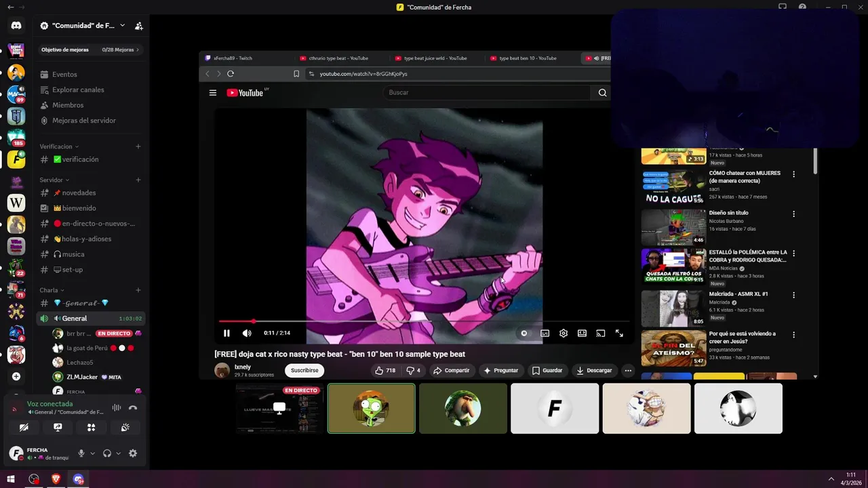868x488 pixels.
Task: Mute the YouTube video volume icon
Action: tap(247, 333)
